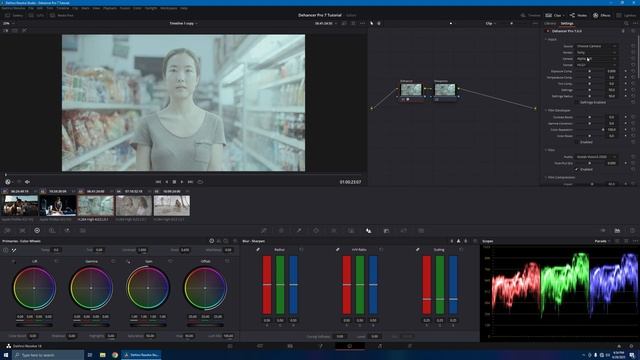This screenshot has width=640, height=360.
Task: Switch to the Edit page icon
Action: (x=290, y=346)
